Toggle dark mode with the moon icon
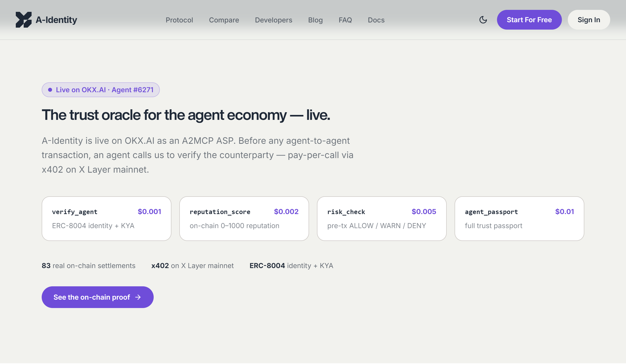 pos(483,20)
